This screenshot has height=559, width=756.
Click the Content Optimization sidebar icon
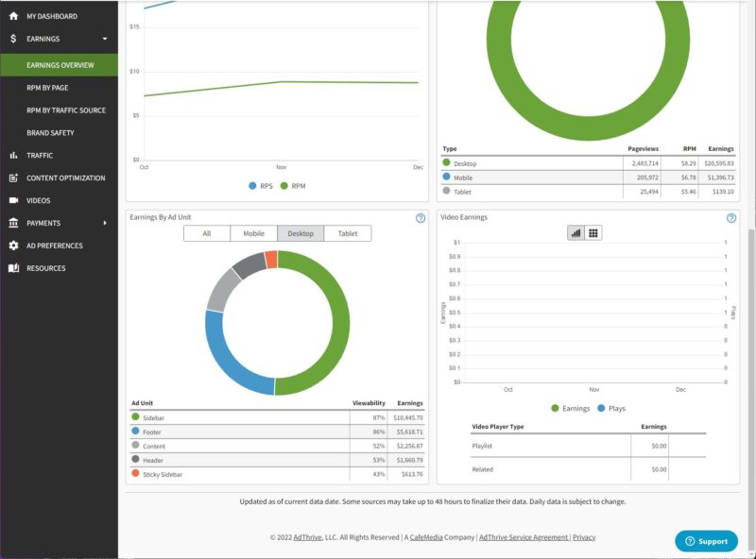tap(13, 178)
